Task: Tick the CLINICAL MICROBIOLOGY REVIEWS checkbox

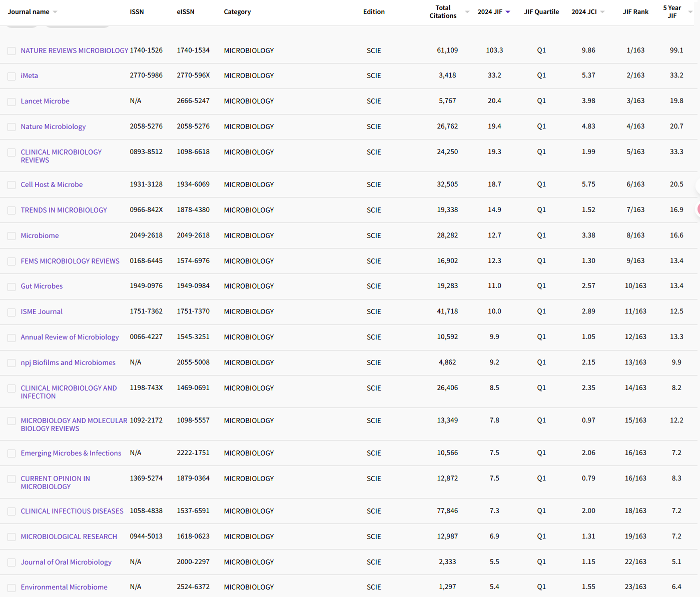Action: point(12,152)
